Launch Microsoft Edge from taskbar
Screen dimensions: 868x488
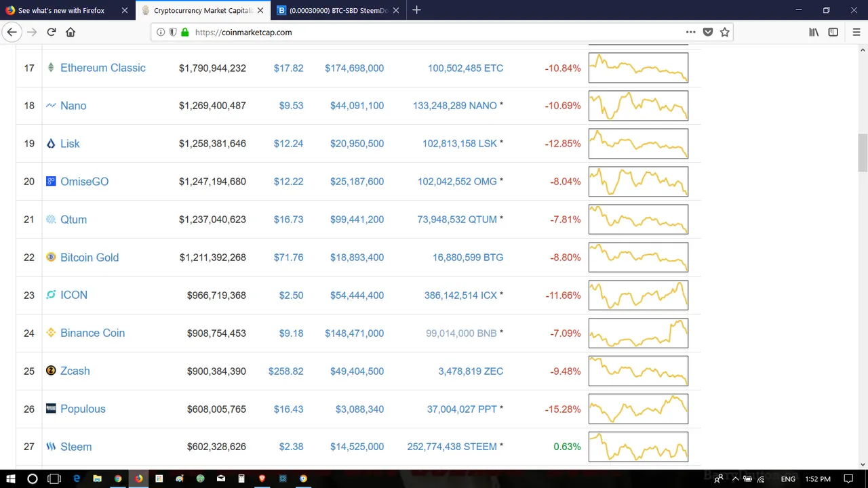click(77, 479)
